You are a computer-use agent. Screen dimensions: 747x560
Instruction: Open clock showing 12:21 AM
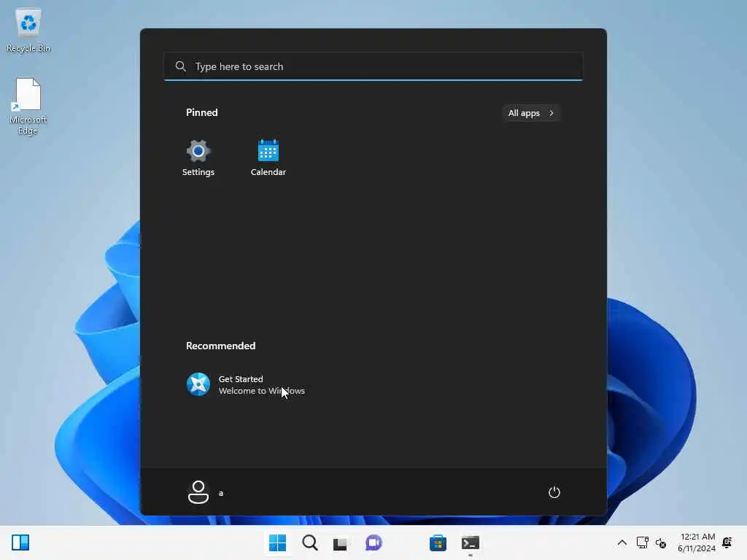697,537
